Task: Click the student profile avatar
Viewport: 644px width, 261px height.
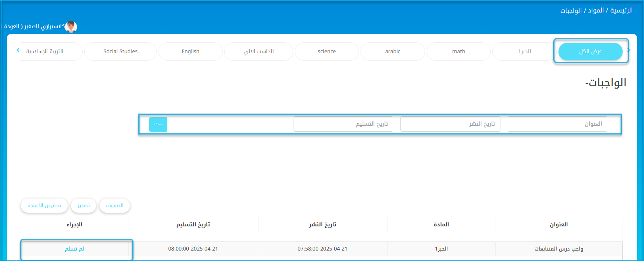Action: 71,27
